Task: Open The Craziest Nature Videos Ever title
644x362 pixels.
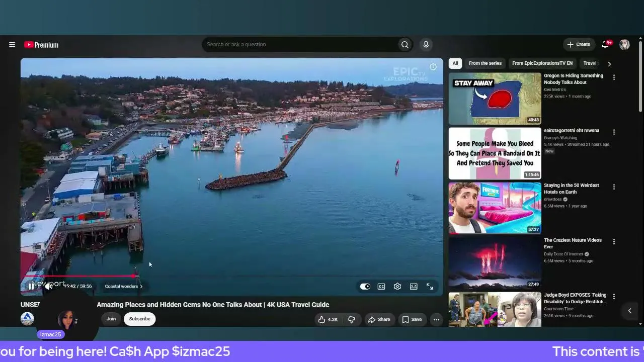Action: pos(573,243)
